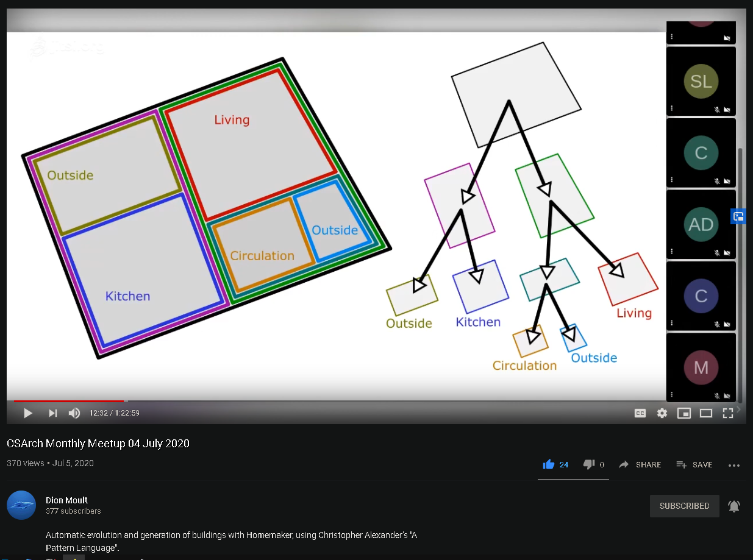The image size is (753, 560).
Task: Open Dion Moult's channel avatar
Action: pos(21,505)
